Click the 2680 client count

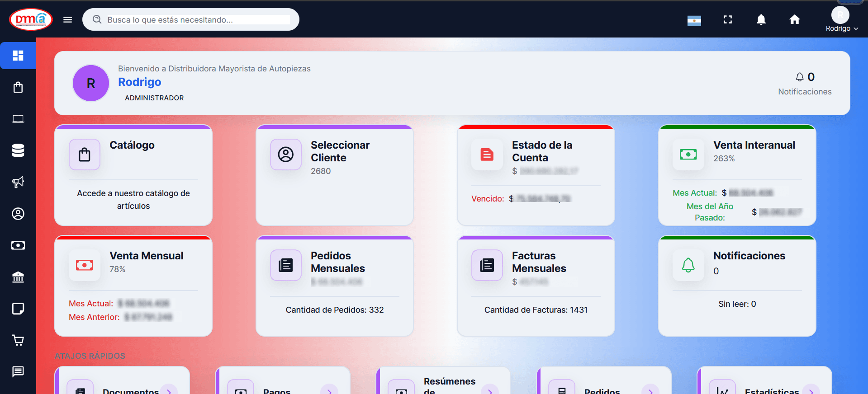click(321, 171)
